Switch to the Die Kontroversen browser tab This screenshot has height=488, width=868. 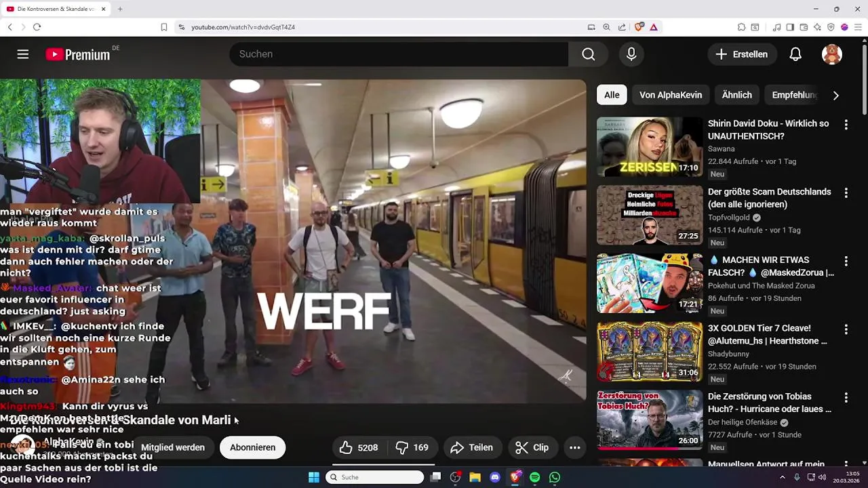56,9
